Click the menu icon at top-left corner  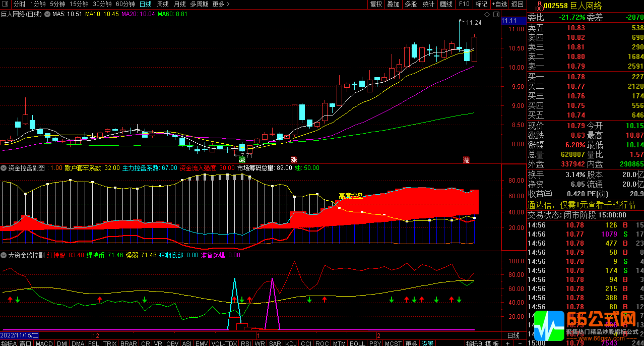coord(5,4)
